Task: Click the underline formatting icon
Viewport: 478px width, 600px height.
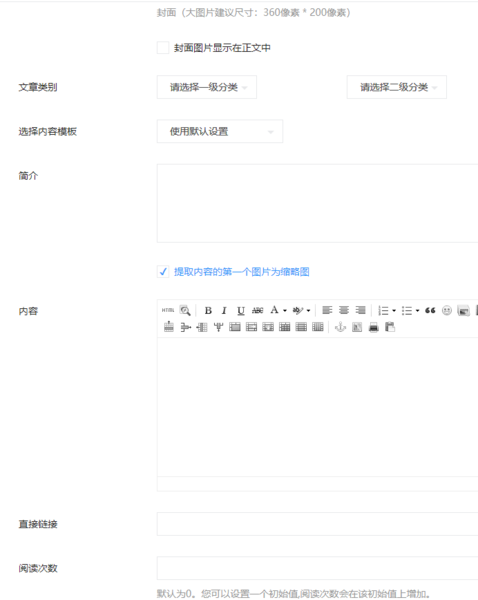Action: pos(241,311)
